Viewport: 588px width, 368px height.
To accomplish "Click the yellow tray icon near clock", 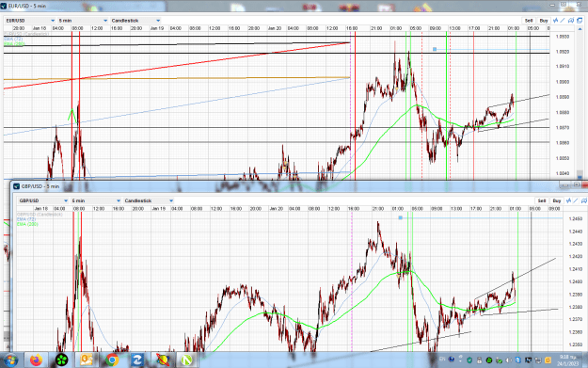I will [548, 360].
